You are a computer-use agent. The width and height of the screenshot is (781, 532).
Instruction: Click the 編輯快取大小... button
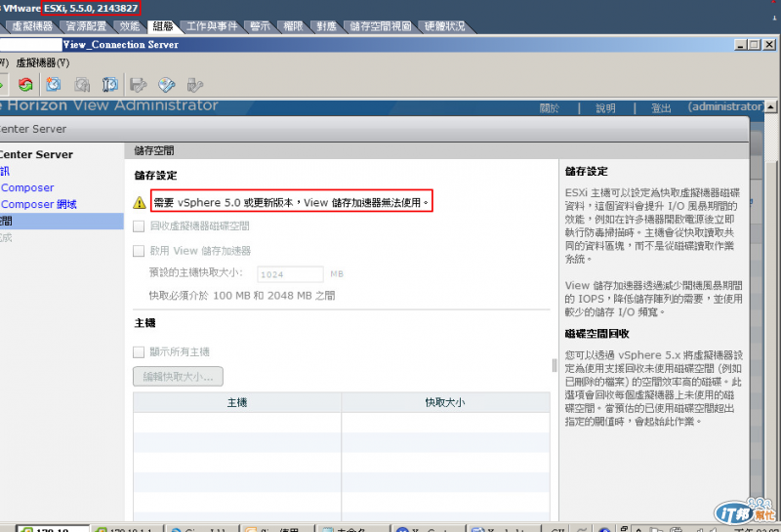point(178,377)
